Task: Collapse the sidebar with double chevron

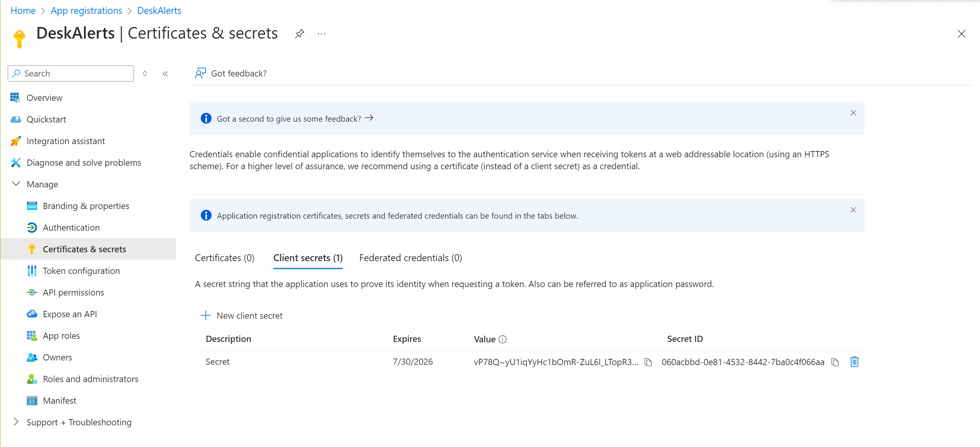Action: click(x=165, y=73)
